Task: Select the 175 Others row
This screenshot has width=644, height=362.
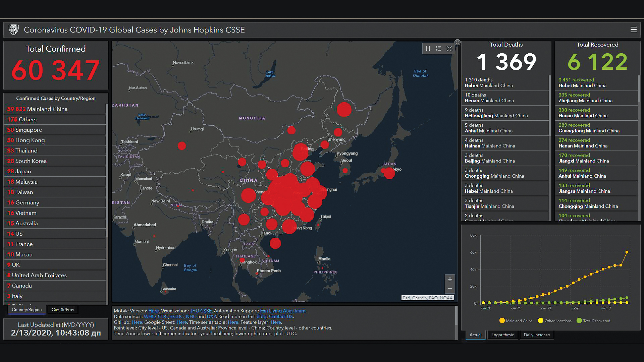Action: 54,119
